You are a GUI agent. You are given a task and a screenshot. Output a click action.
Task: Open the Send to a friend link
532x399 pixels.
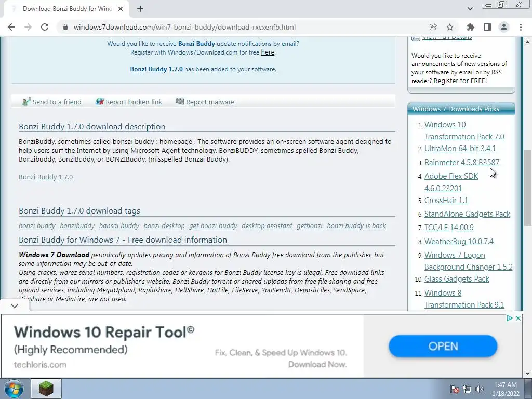coord(57,102)
